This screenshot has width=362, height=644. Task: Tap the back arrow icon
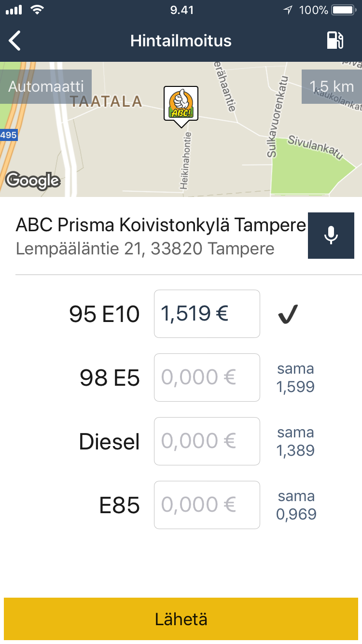pyautogui.click(x=15, y=41)
